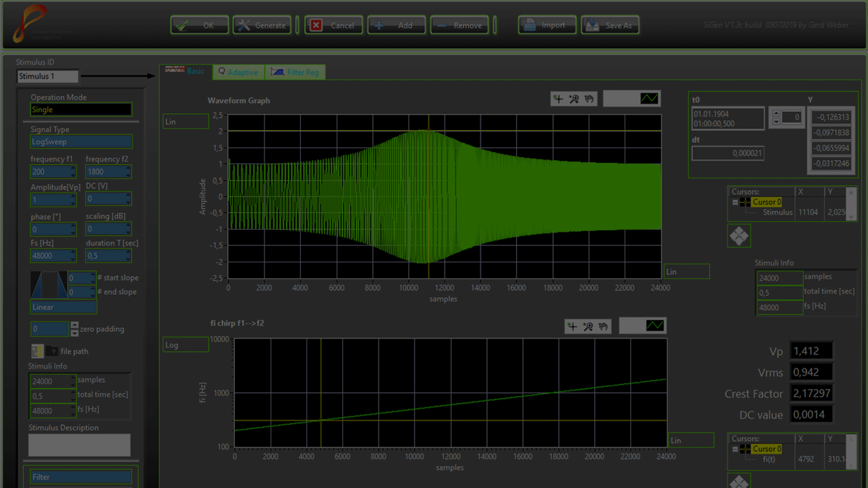
Task: Click the Fs [Hz] field showing 48000
Action: point(53,255)
